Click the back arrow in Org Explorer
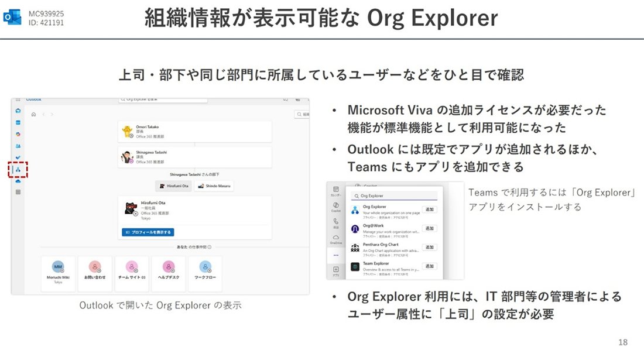This screenshot has height=357, width=644. [x=43, y=115]
